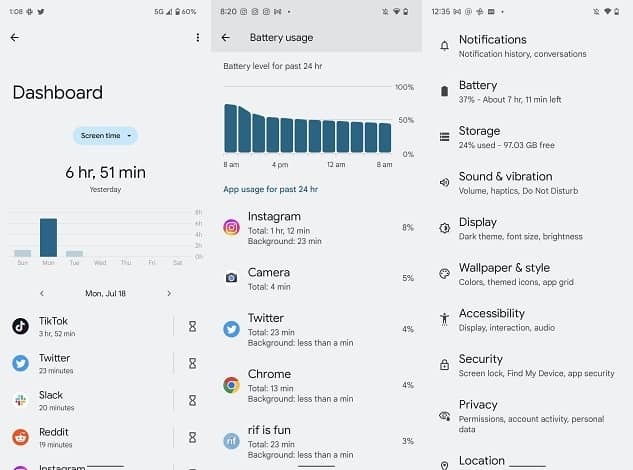Image resolution: width=633 pixels, height=470 pixels.
Task: Tap Twitter Total: 23 min battery row
Action: pyautogui.click(x=316, y=329)
